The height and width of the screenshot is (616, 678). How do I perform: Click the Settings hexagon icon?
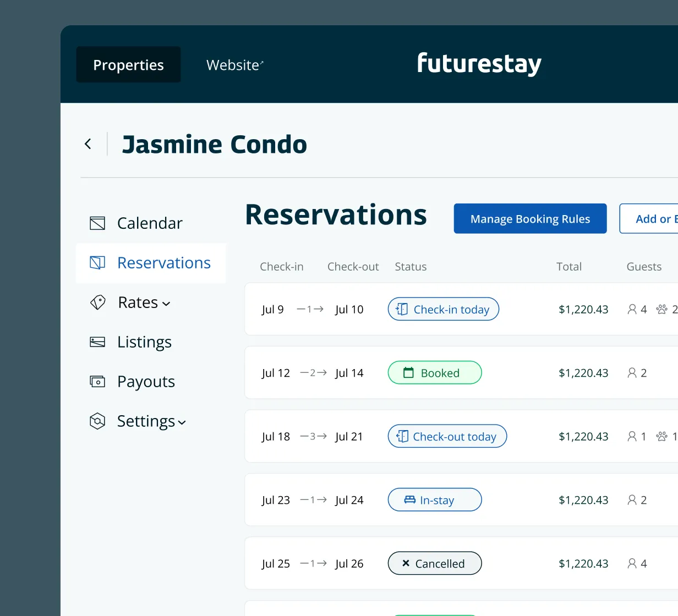click(97, 421)
